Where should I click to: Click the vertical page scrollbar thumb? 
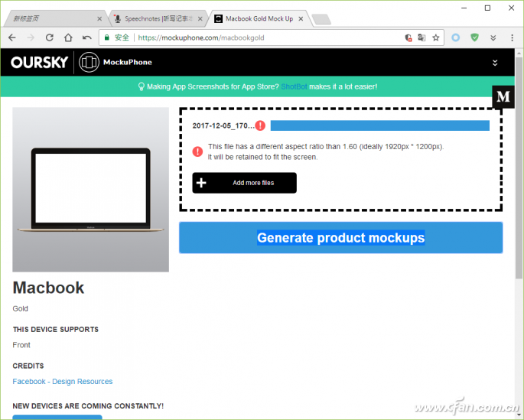(x=519, y=167)
